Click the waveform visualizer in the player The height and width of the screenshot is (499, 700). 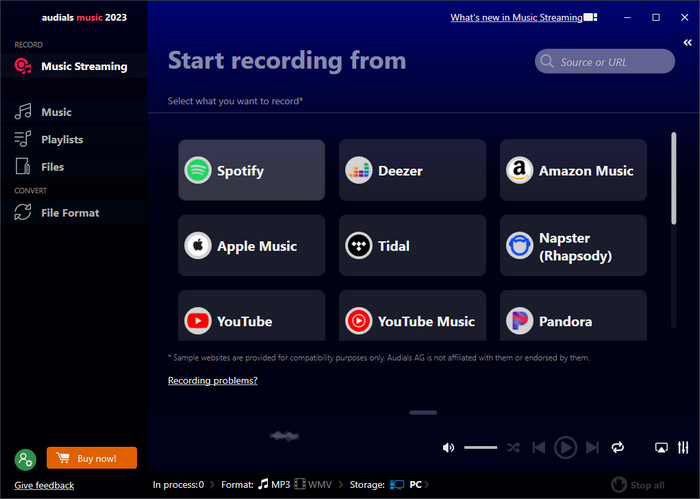click(x=284, y=436)
